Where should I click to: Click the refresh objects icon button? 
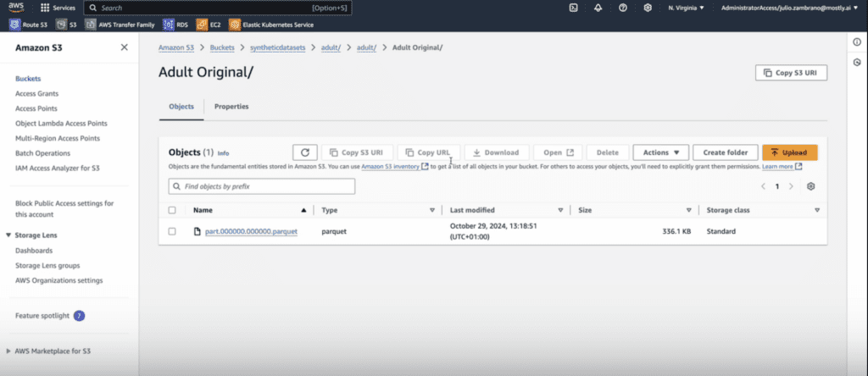pyautogui.click(x=304, y=152)
